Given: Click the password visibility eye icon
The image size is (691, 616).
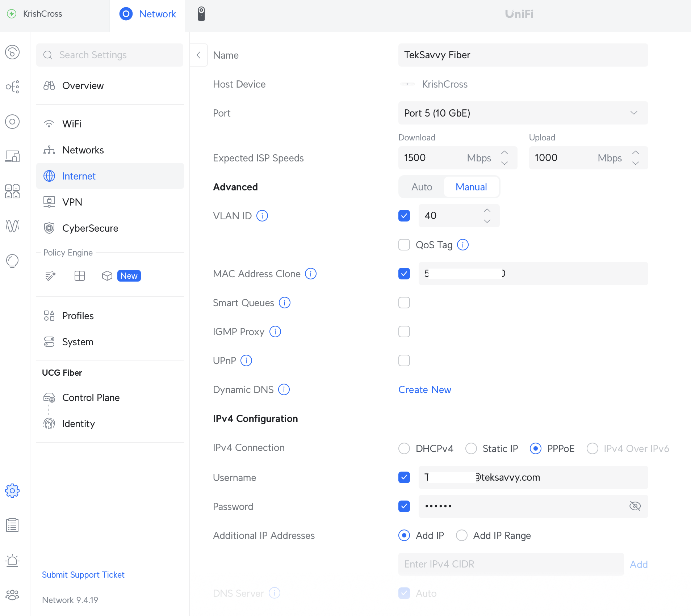Looking at the screenshot, I should click(x=635, y=506).
